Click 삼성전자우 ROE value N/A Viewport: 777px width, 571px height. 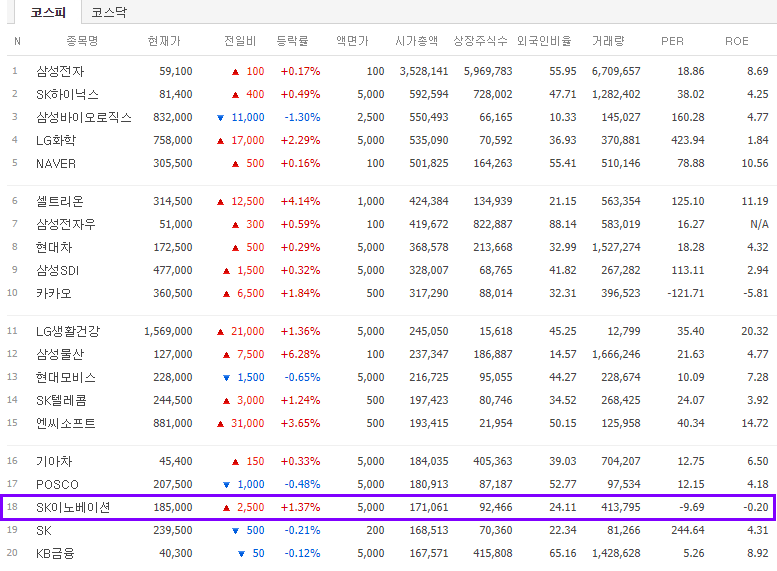pos(759,225)
